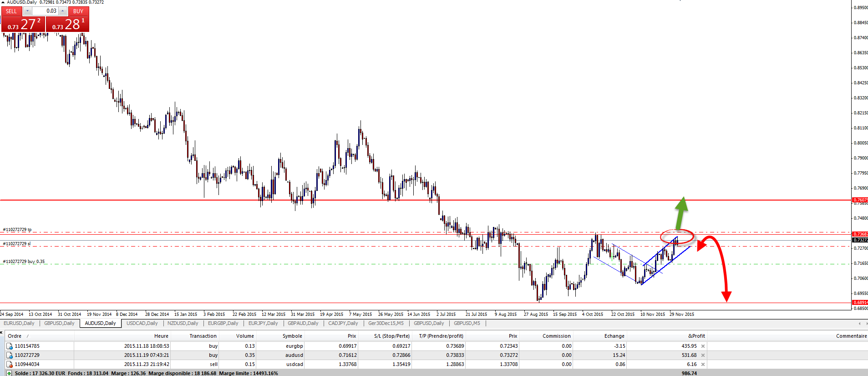Switch to the GBPUSD,Daily tab beside EURUSD,Daily
The height and width of the screenshot is (376, 868).
pyautogui.click(x=59, y=323)
